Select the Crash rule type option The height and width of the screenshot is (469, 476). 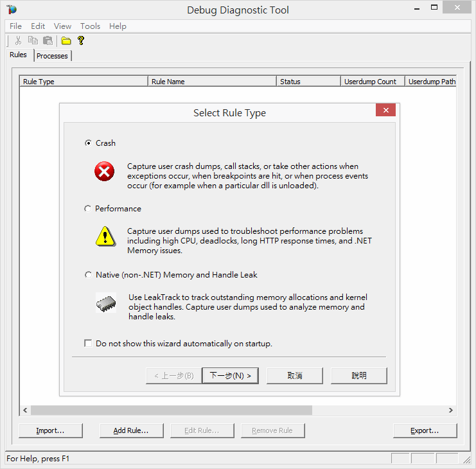point(89,143)
